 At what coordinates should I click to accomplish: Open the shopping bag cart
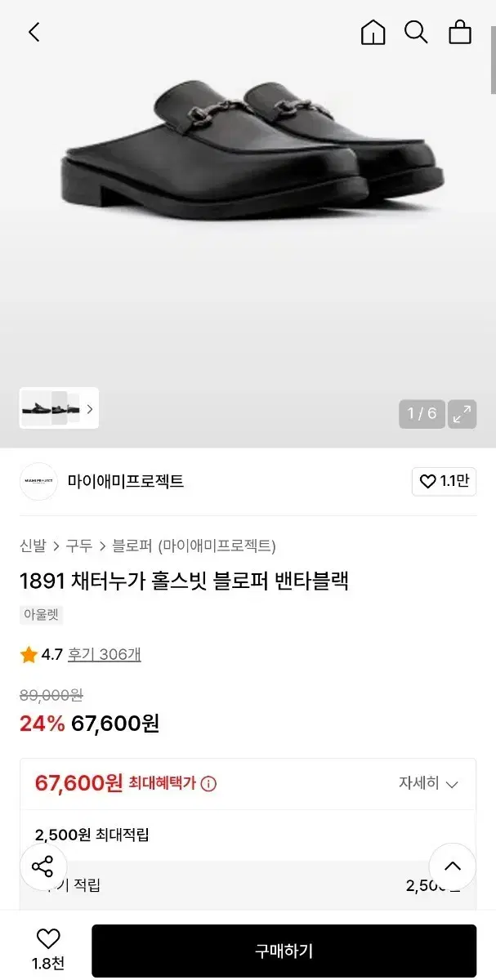click(460, 33)
